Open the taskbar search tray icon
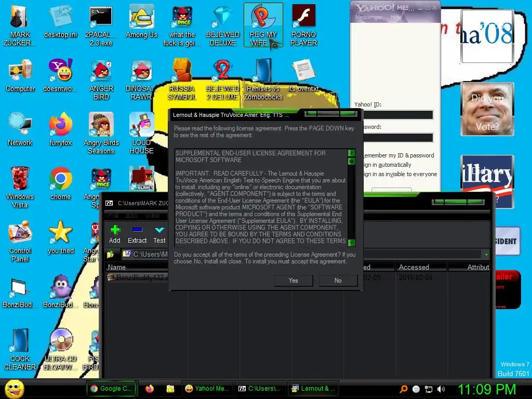Screen dimensions: 532x399 pyautogui.click(x=403, y=389)
